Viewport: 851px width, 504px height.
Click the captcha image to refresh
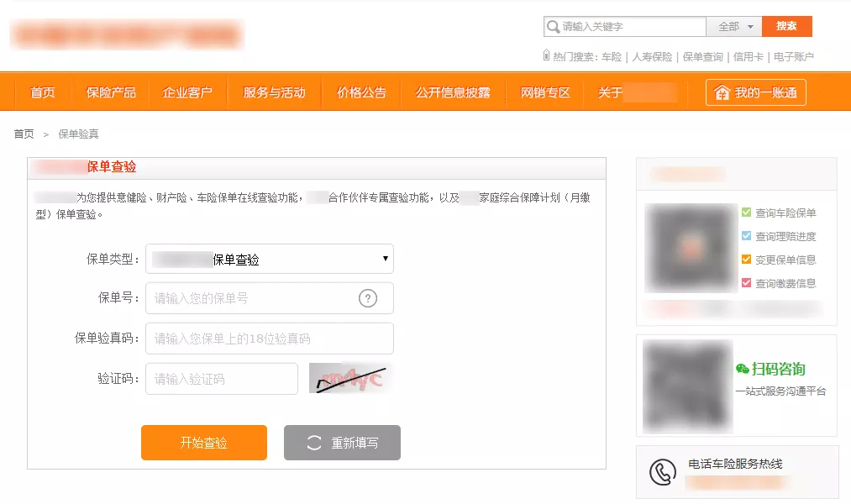pos(350,379)
